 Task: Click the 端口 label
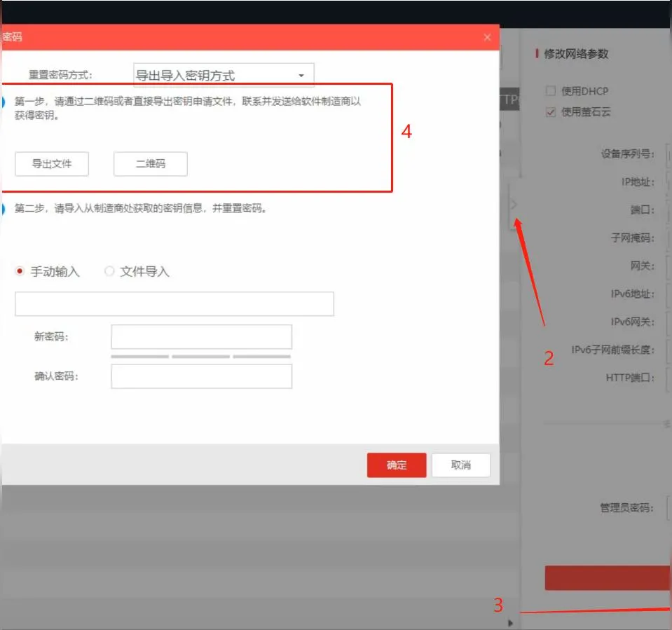pos(643,210)
